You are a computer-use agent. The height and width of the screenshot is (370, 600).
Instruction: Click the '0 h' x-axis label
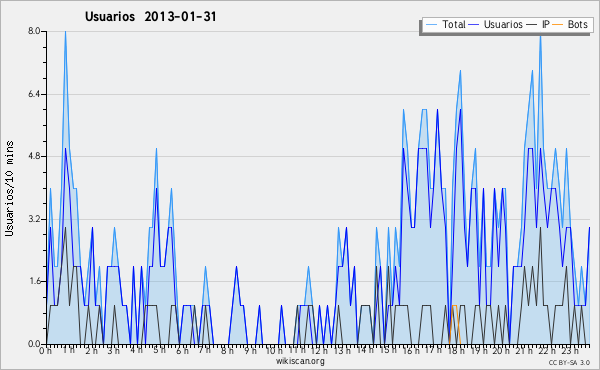click(x=46, y=351)
